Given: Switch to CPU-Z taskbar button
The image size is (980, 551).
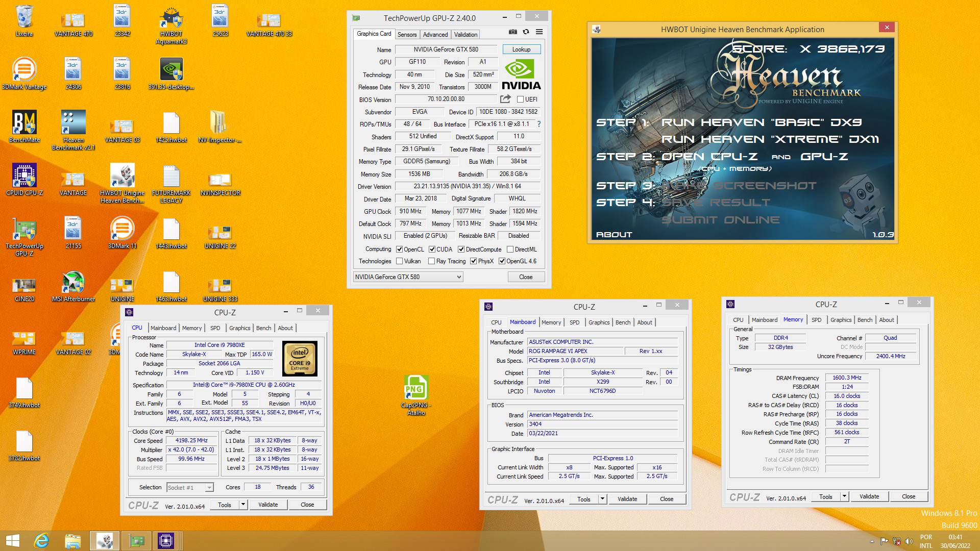Looking at the screenshot, I should pyautogui.click(x=166, y=541).
